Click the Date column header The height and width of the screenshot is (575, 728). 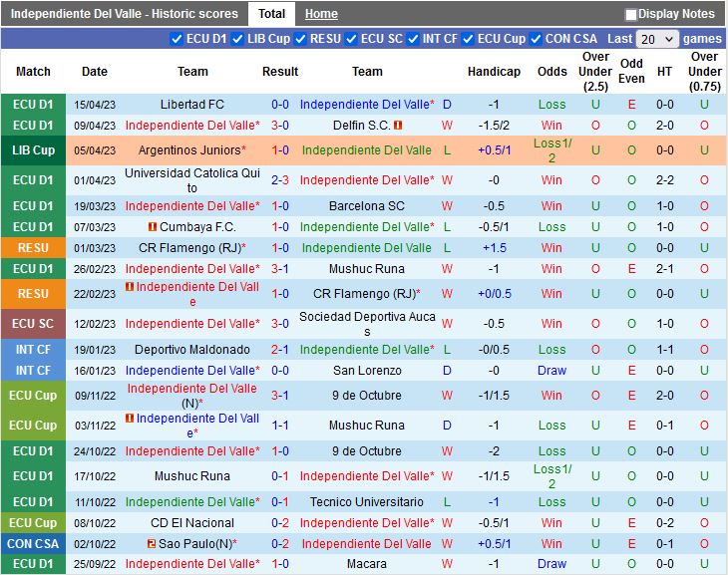point(95,72)
